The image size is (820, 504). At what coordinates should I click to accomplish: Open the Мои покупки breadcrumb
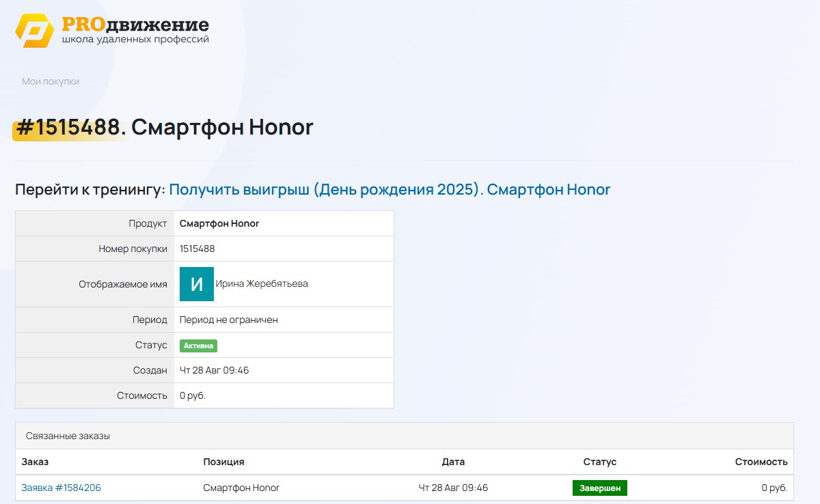pos(51,81)
